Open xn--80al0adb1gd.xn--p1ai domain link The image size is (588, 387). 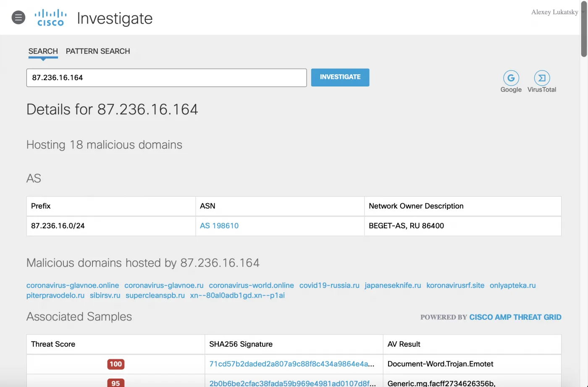(237, 295)
